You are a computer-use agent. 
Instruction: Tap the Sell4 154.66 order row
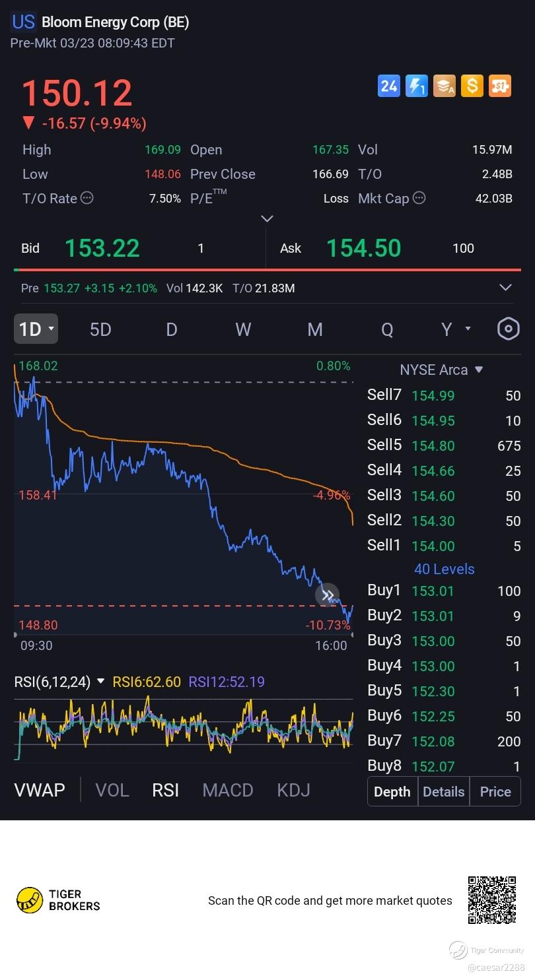(x=444, y=471)
